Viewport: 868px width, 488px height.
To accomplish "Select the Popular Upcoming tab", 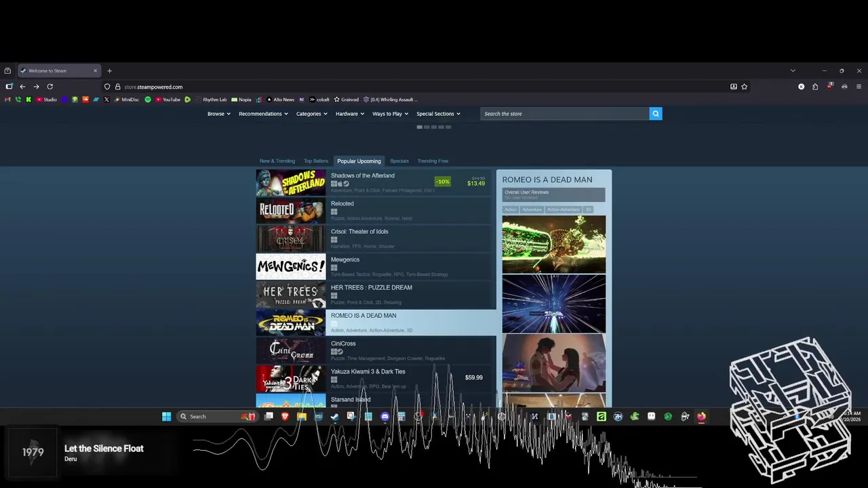I will click(359, 161).
